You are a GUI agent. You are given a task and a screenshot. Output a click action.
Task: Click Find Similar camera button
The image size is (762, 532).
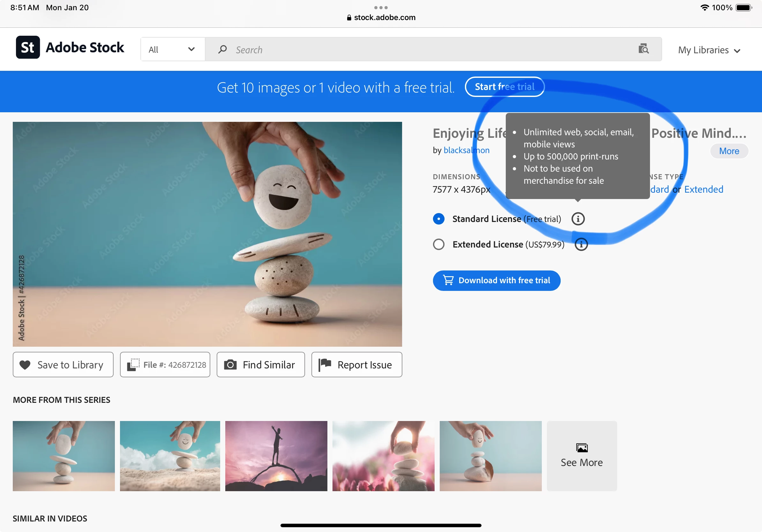point(260,365)
